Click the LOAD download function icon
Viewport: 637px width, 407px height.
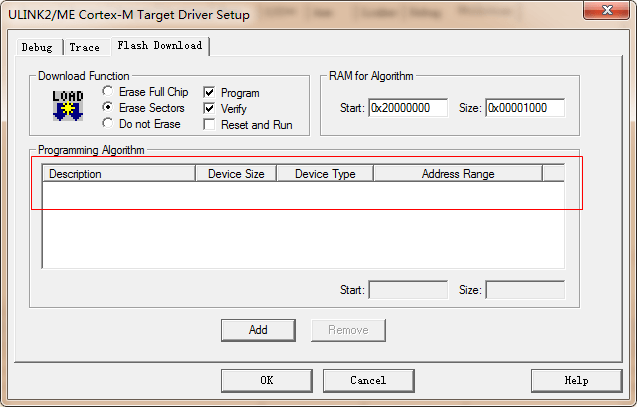pos(67,106)
